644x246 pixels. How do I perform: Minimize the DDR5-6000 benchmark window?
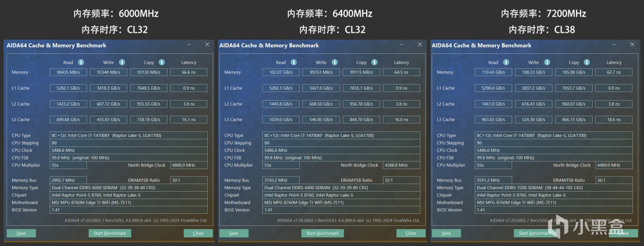189,45
